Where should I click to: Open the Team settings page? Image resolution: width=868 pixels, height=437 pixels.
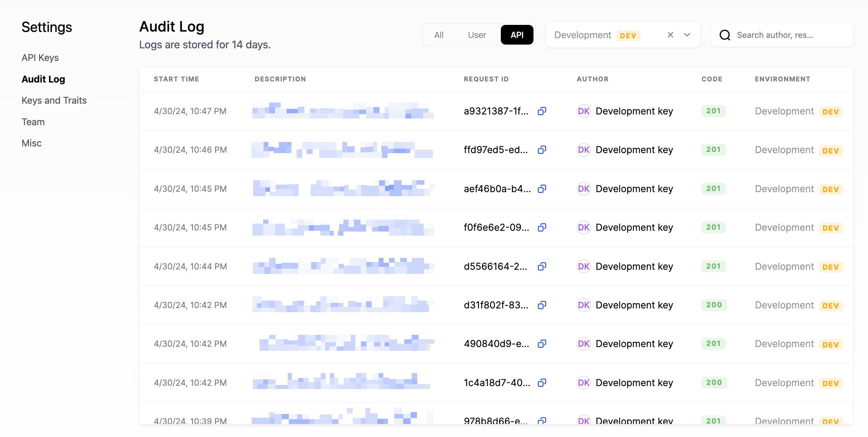[x=33, y=122]
